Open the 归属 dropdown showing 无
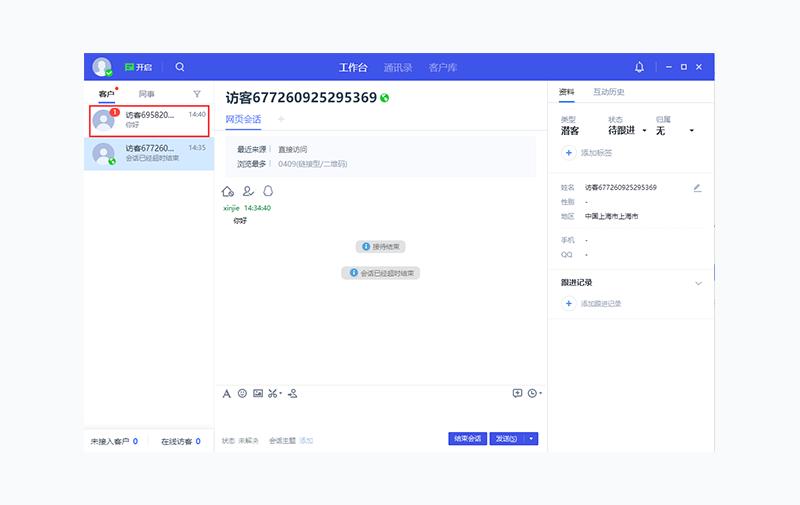Image resolution: width=800 pixels, height=505 pixels. [x=674, y=131]
